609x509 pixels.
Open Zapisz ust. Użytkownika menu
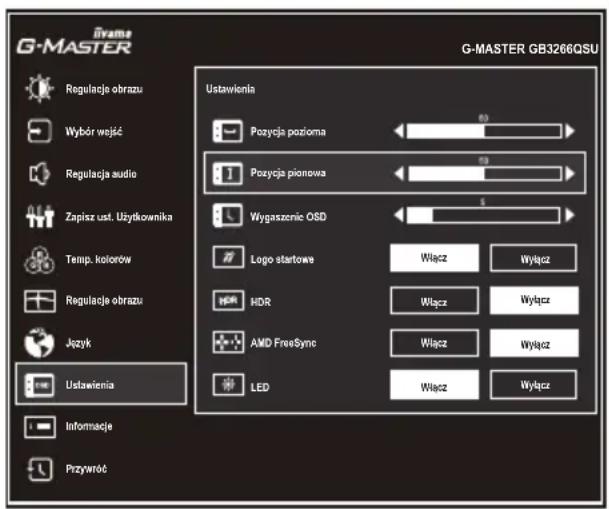119,217
